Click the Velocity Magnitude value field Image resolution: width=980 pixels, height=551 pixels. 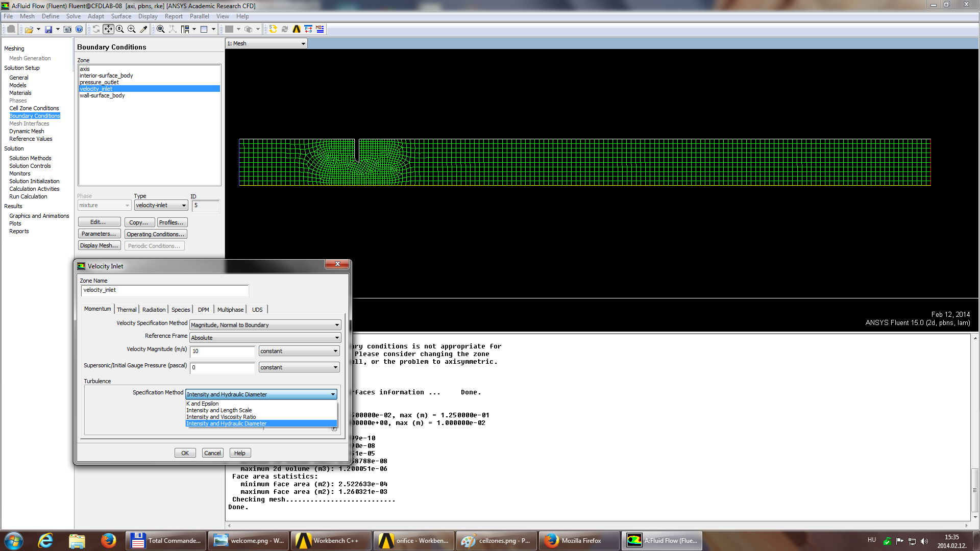pyautogui.click(x=223, y=352)
